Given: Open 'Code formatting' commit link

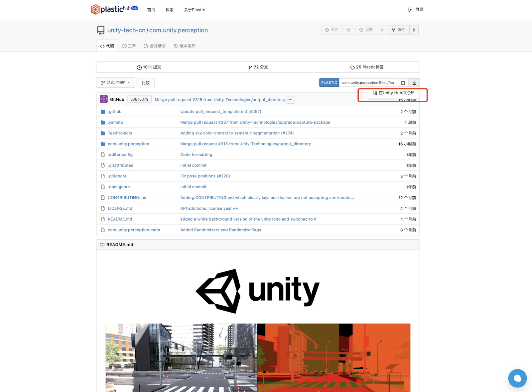Looking at the screenshot, I should 196,155.
